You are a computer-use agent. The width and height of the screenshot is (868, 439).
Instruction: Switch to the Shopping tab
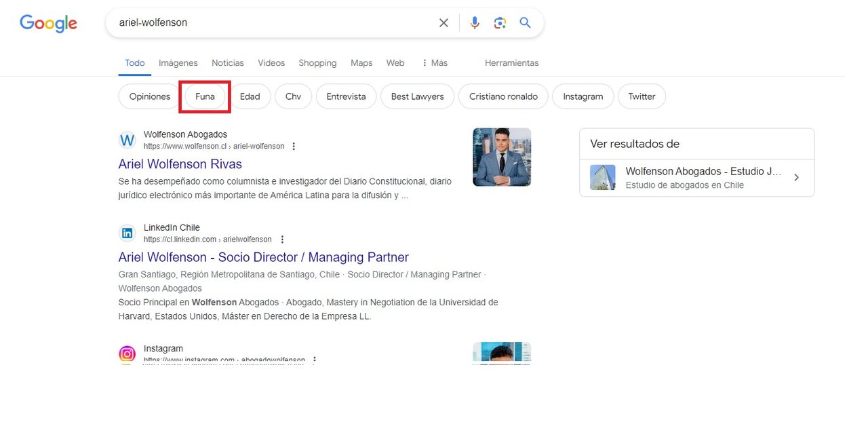(317, 63)
